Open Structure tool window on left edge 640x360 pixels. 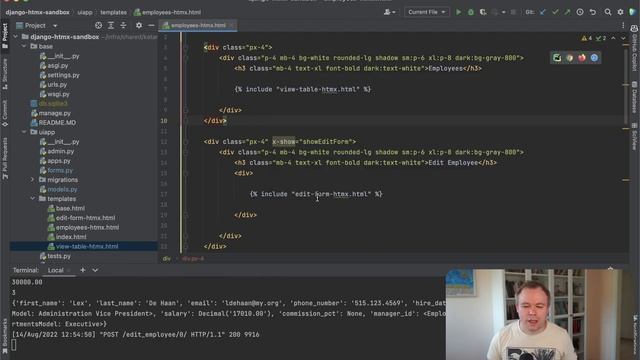[x=5, y=74]
